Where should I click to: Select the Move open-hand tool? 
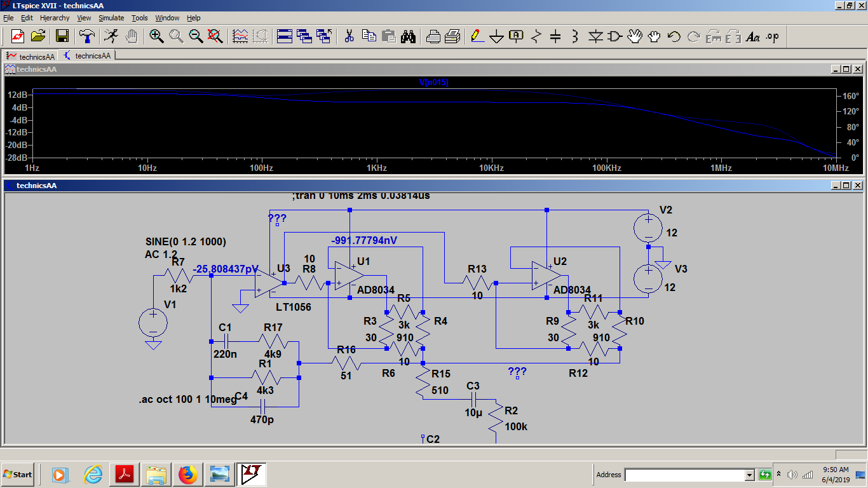635,36
